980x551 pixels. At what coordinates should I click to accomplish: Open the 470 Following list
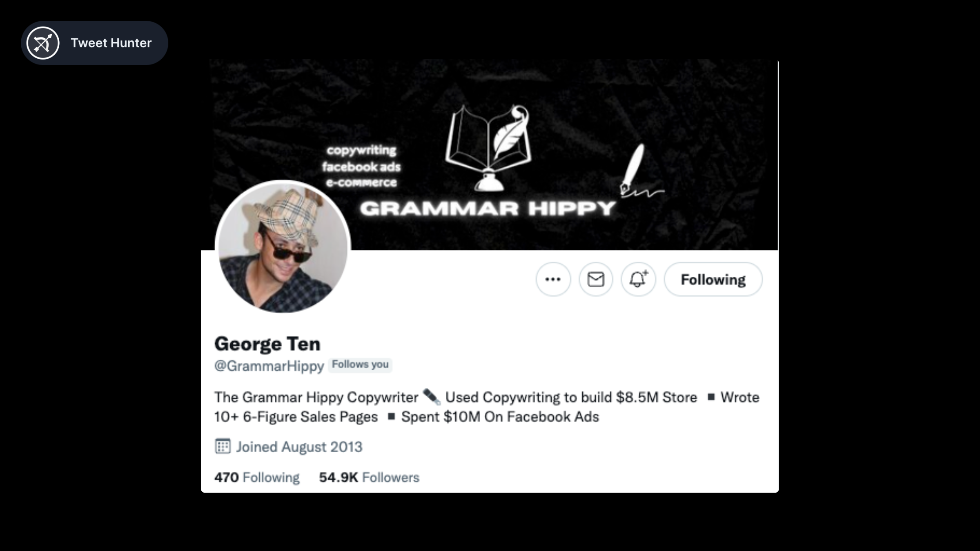tap(257, 477)
